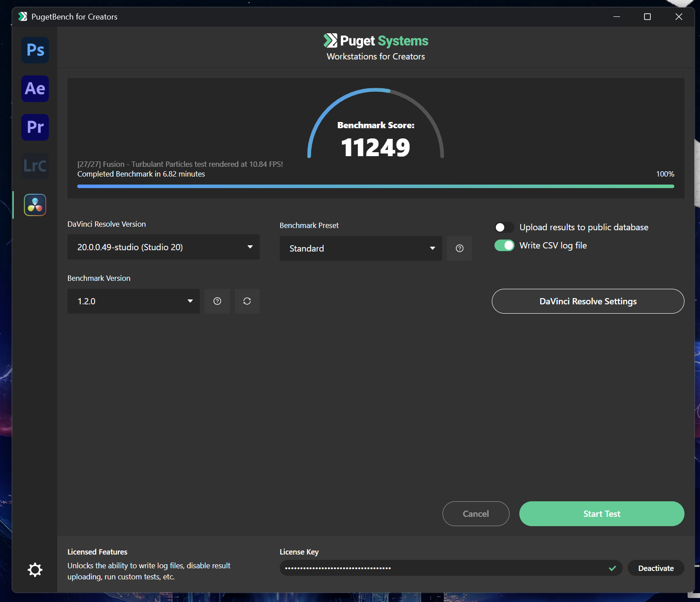Open the Lightroom Classic benchmark
The width and height of the screenshot is (700, 602).
pyautogui.click(x=35, y=166)
